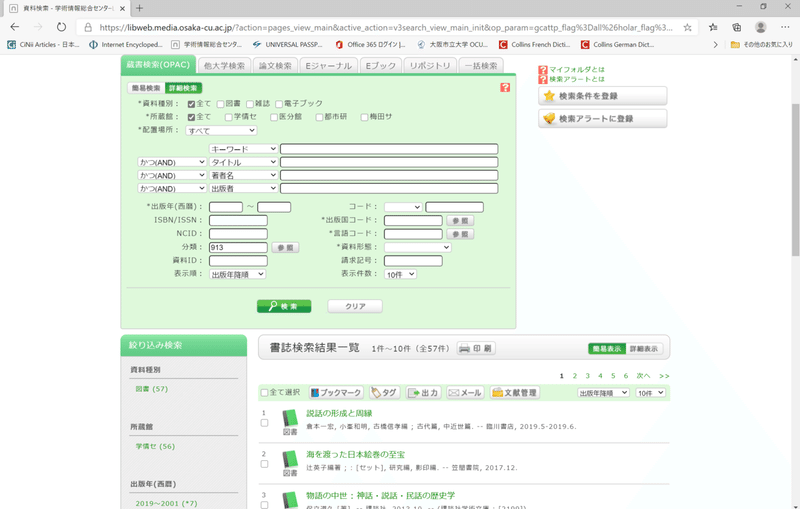
Task: Tick 全て選択 select-all checkbox
Action: (264, 393)
